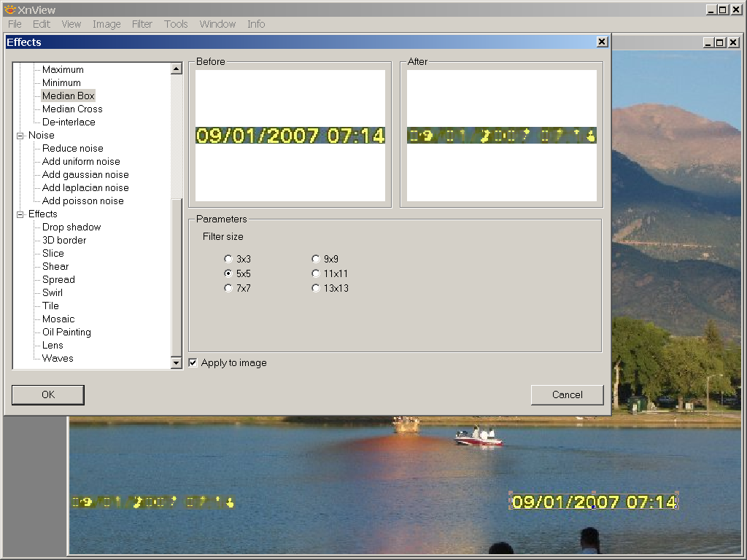Click the After preview image
Viewport: 747px width, 560px height.
click(502, 136)
